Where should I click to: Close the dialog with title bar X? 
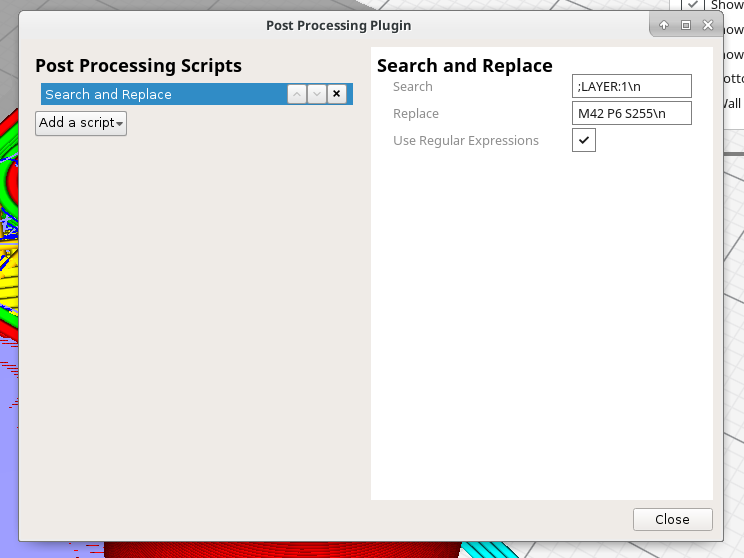[x=708, y=25]
